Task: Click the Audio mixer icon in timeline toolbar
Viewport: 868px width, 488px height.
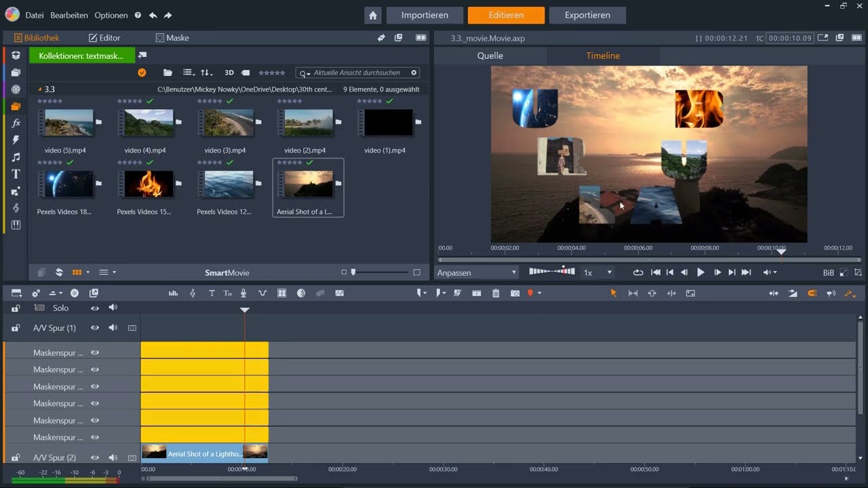Action: [x=174, y=293]
